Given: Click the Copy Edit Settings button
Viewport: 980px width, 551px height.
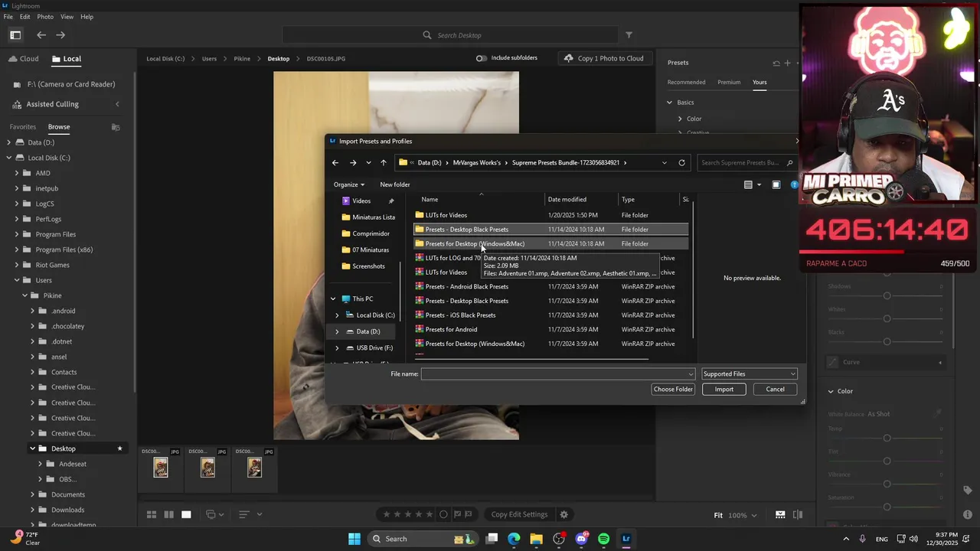Looking at the screenshot, I should pos(519,514).
